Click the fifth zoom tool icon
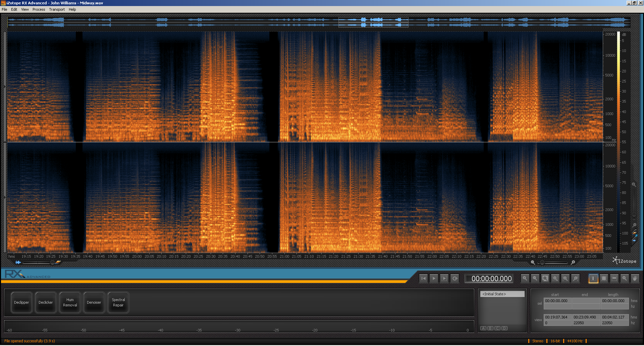The height and width of the screenshot is (346, 644). point(566,278)
